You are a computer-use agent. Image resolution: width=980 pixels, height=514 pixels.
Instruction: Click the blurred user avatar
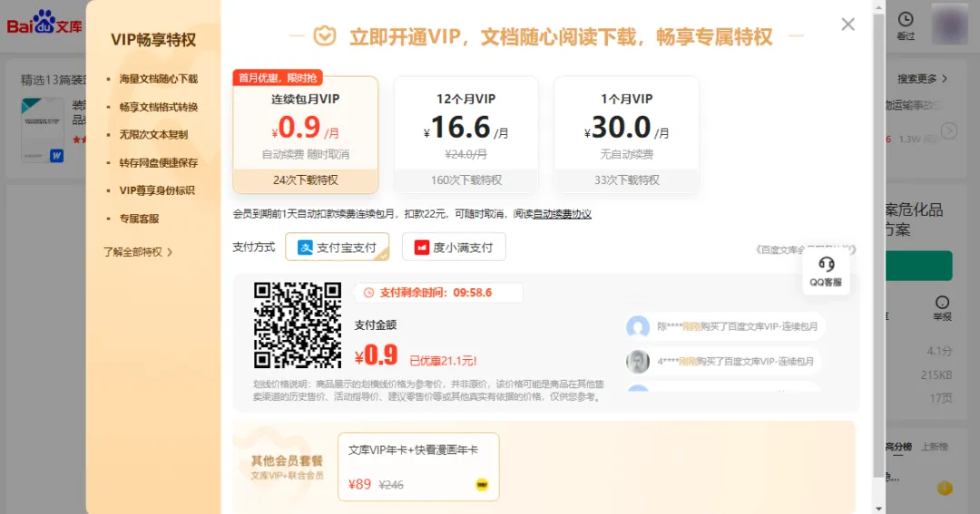coord(949,24)
